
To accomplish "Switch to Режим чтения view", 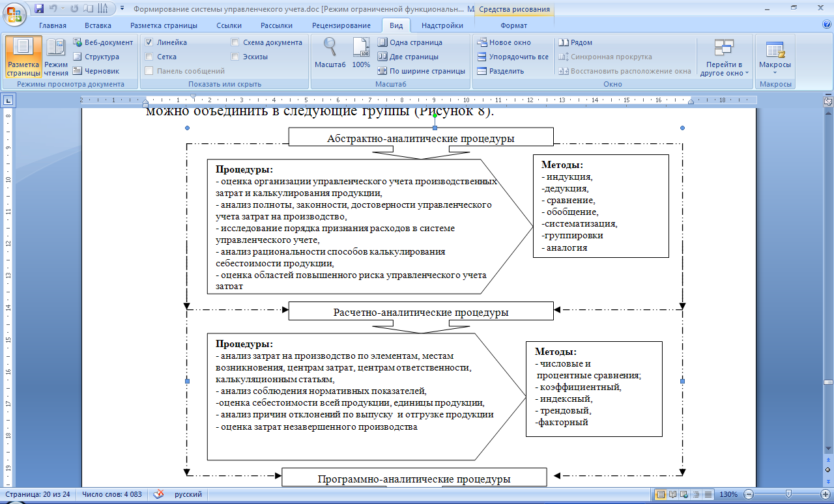I will point(56,57).
